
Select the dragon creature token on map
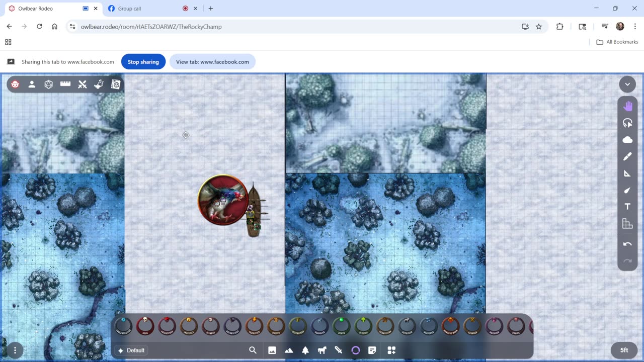(x=222, y=200)
